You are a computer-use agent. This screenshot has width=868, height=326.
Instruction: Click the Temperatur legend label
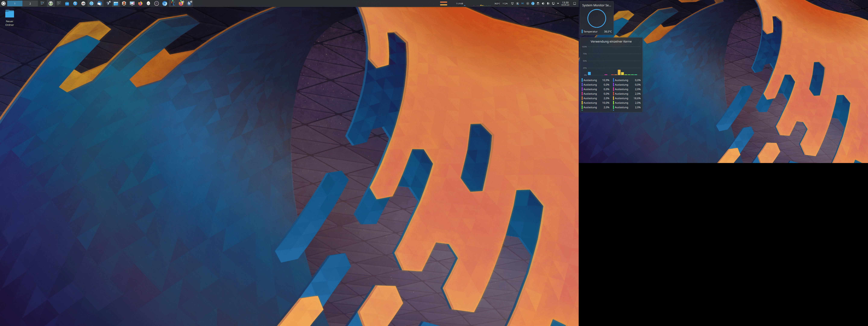[x=590, y=32]
